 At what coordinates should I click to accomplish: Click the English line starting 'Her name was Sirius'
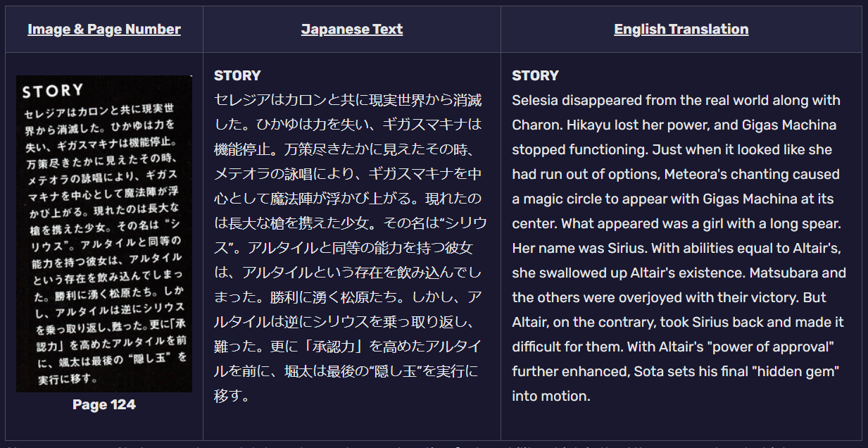pyautogui.click(x=677, y=248)
